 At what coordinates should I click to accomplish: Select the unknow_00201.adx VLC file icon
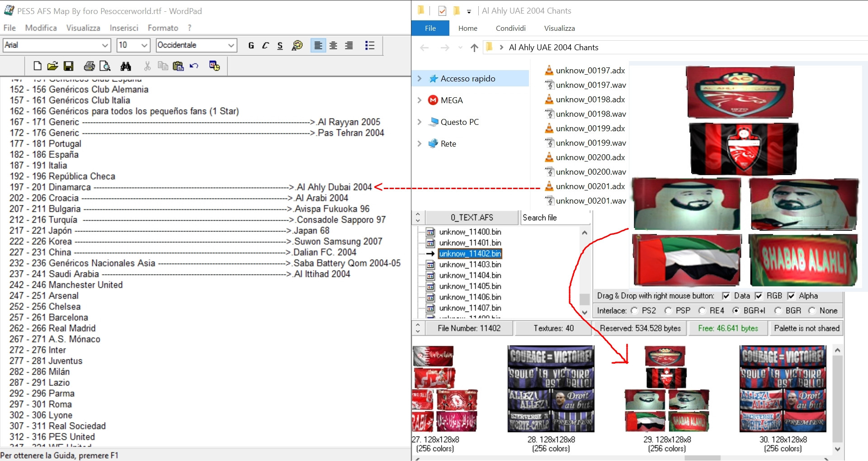tap(549, 186)
